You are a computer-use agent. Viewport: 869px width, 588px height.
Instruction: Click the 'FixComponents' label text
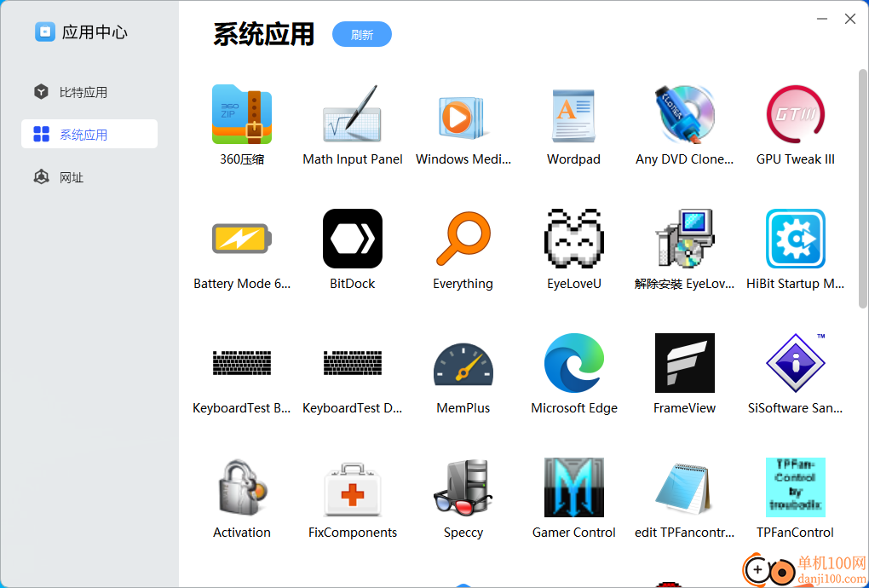pos(353,533)
